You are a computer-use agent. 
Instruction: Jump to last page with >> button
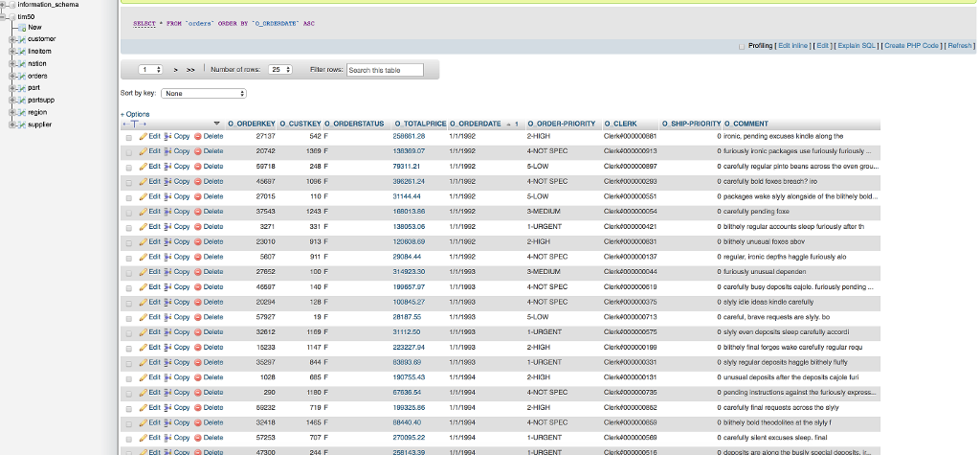pyautogui.click(x=190, y=70)
